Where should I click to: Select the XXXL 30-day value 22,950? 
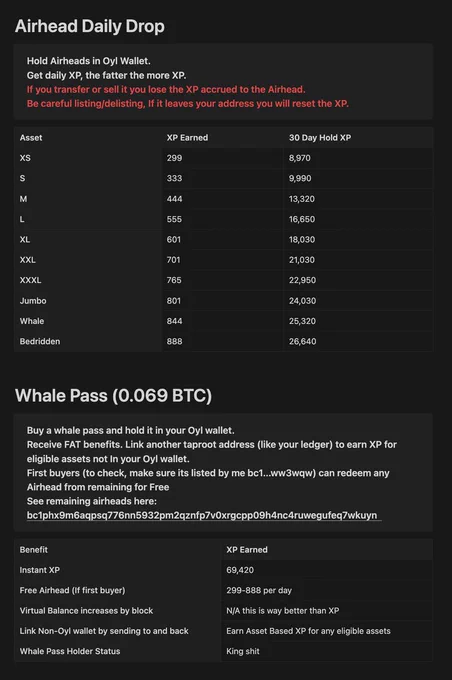coord(302,280)
